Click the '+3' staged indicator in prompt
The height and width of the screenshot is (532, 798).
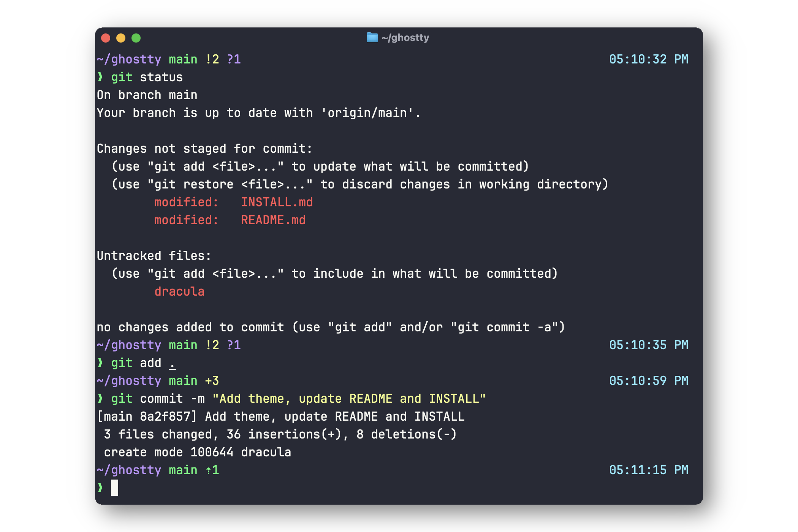click(212, 381)
